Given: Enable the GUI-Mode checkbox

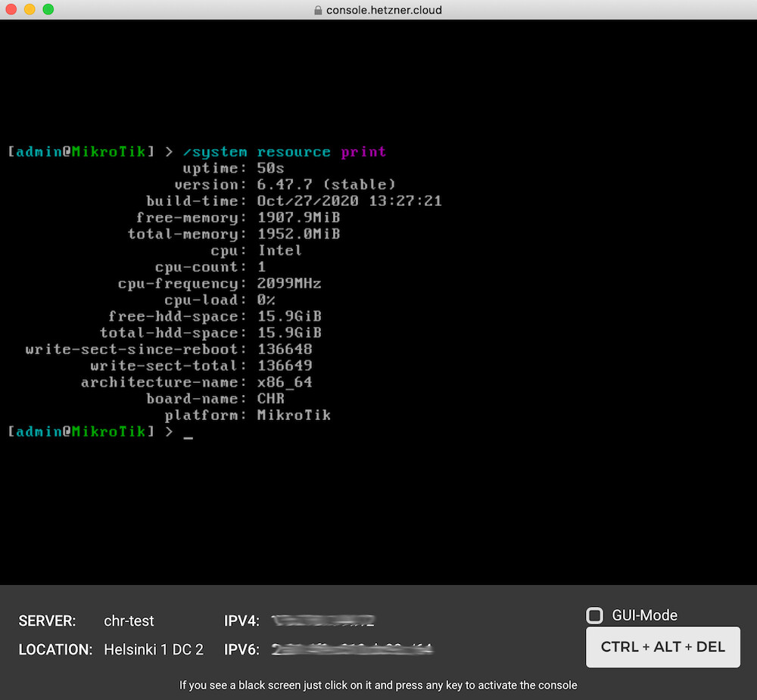Looking at the screenshot, I should (x=594, y=615).
